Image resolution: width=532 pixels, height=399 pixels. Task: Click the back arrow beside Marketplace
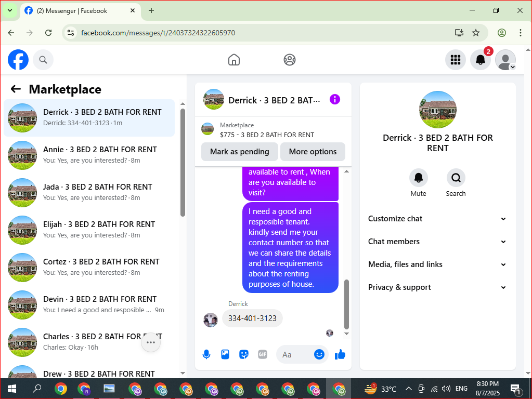click(16, 89)
